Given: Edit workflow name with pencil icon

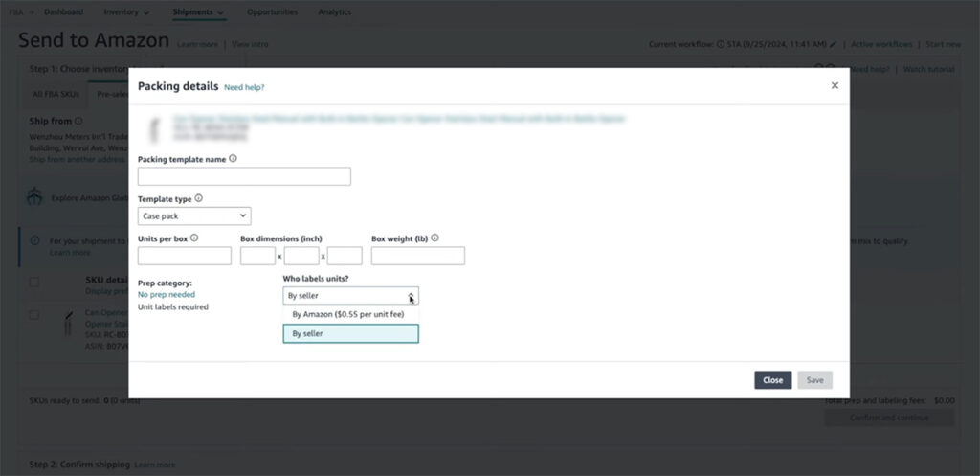Looking at the screenshot, I should [834, 44].
